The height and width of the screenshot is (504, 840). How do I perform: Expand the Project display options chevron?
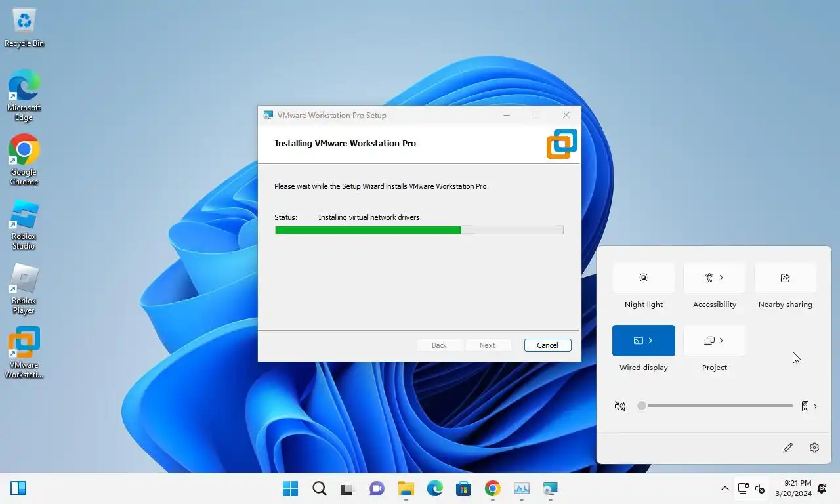721,341
